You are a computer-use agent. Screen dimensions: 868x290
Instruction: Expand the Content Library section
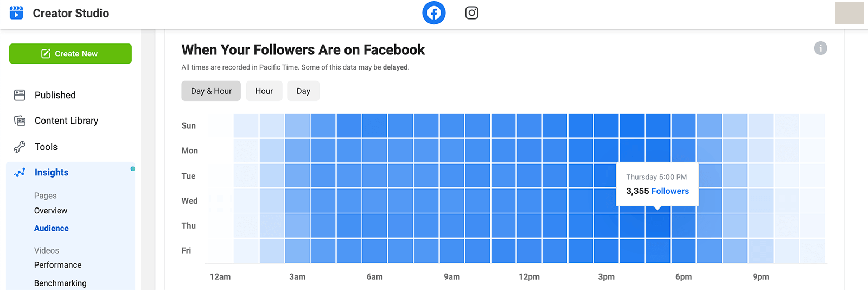(66, 121)
